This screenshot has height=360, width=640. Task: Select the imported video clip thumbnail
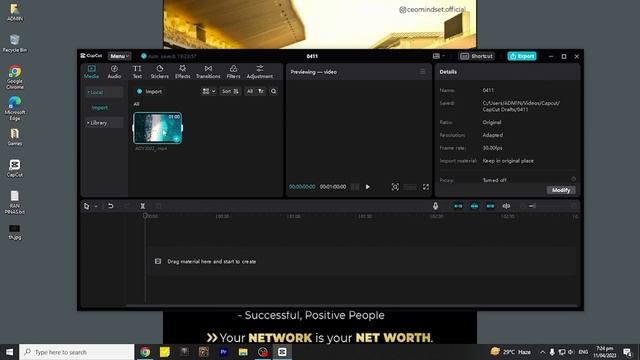158,128
